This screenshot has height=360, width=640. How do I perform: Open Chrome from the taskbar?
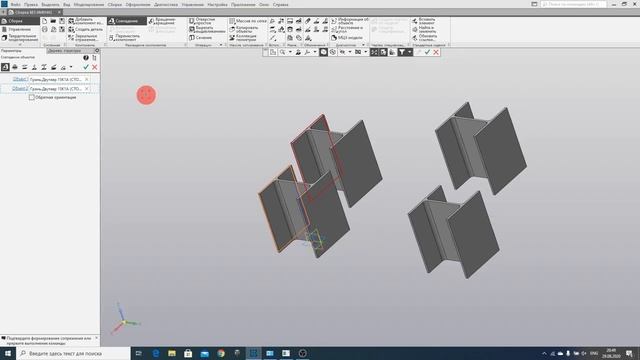pos(221,353)
